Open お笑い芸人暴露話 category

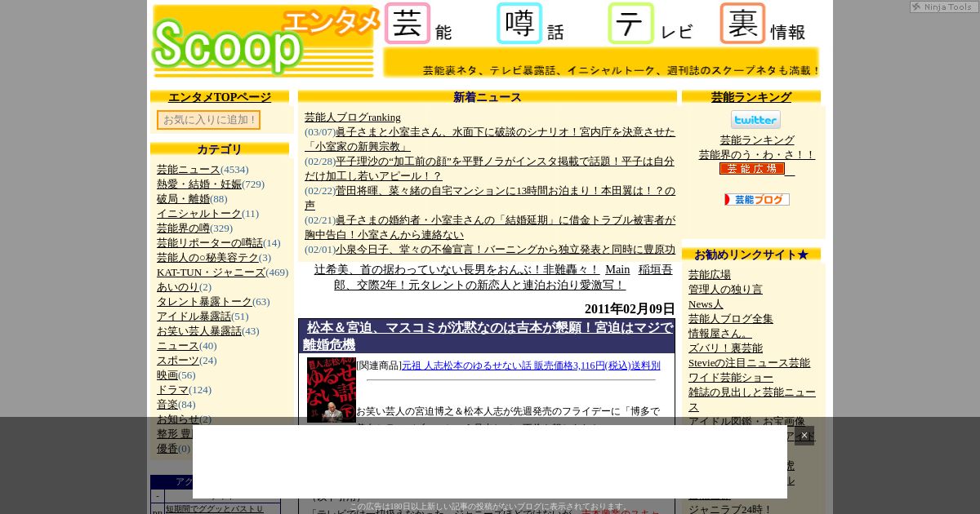coord(199,331)
